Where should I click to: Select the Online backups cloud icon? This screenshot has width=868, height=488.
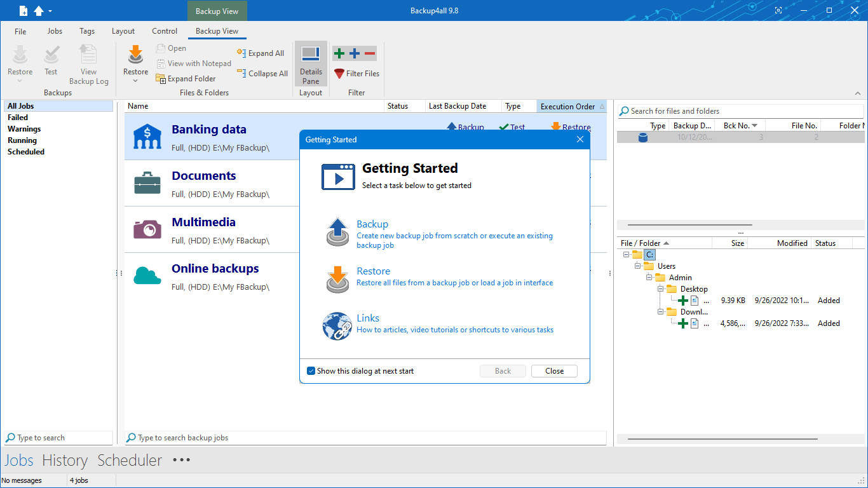coord(147,276)
